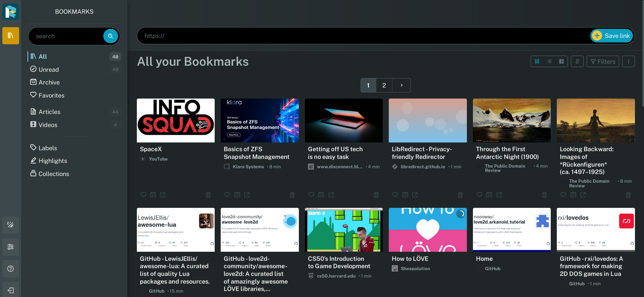644x297 pixels.
Task: Click the sign out icon
Action: (x=11, y=290)
